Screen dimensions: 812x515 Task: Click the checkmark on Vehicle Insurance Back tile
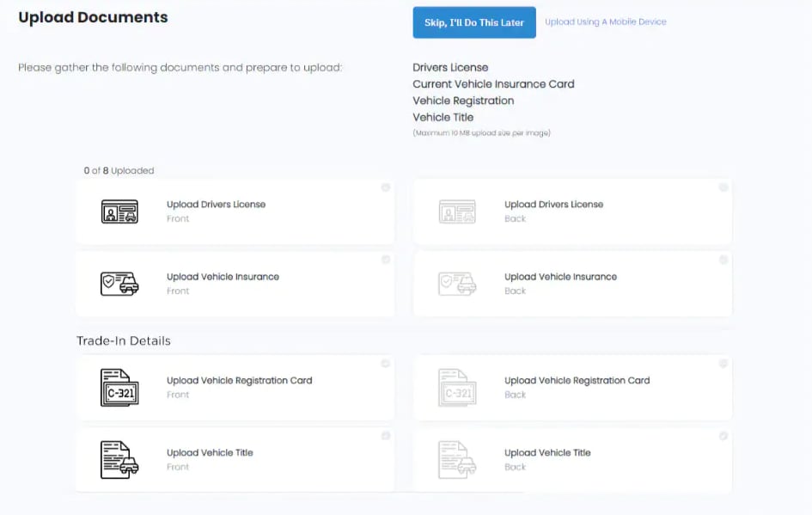click(723, 260)
